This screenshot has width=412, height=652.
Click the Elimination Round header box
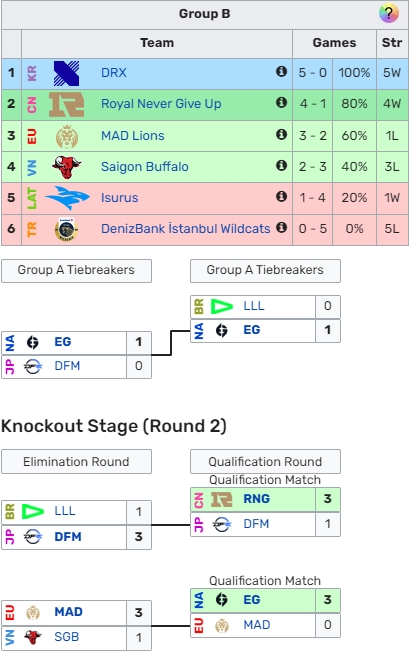click(76, 462)
